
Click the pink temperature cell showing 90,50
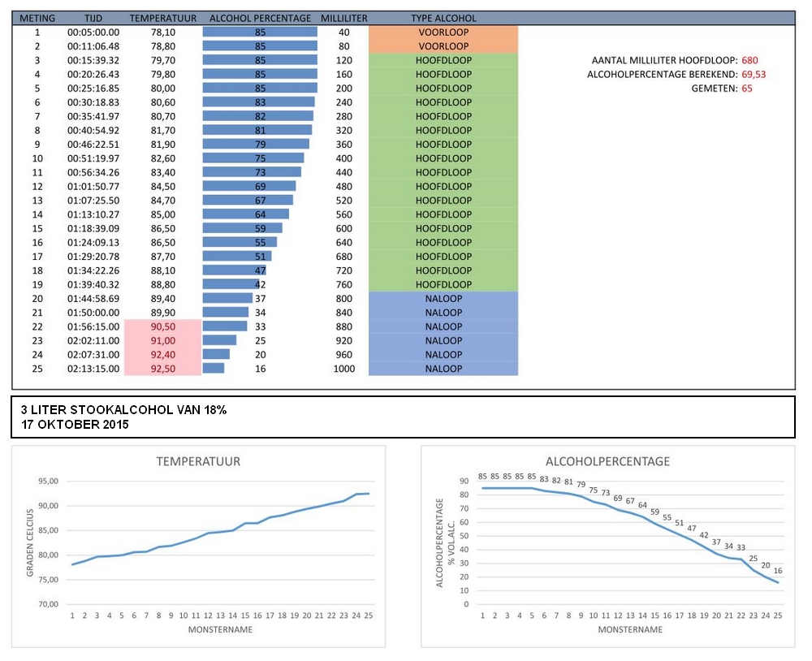163,326
